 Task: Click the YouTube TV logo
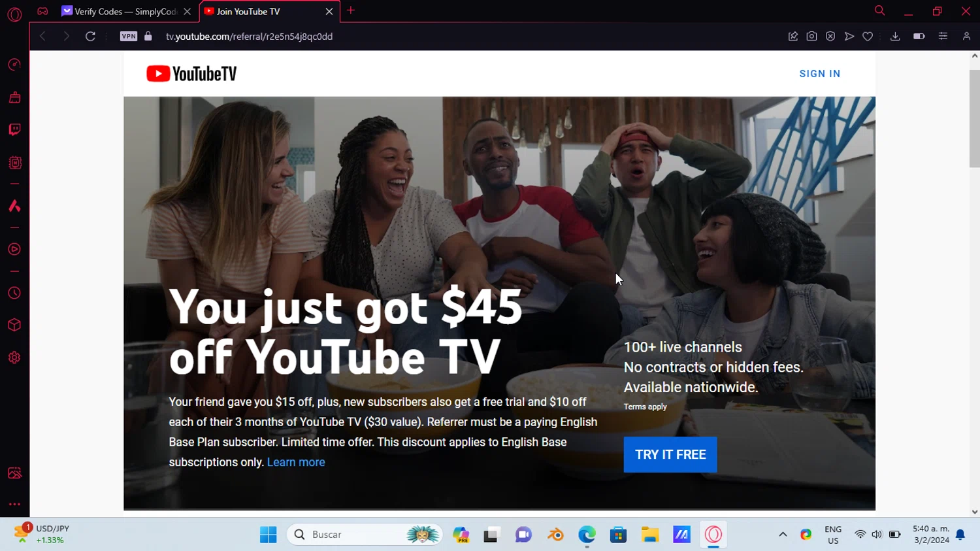click(x=191, y=74)
